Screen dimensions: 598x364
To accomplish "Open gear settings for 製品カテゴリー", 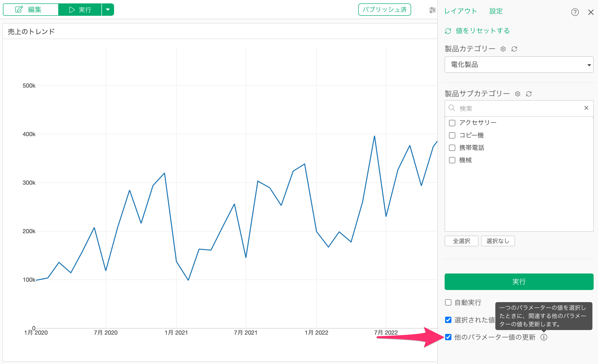I will click(503, 49).
